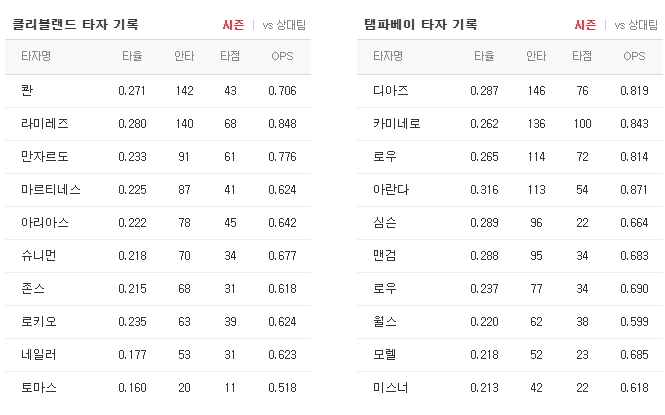Click Tampa Bay 타점 column header
This screenshot has width=665, height=415.
582,56
